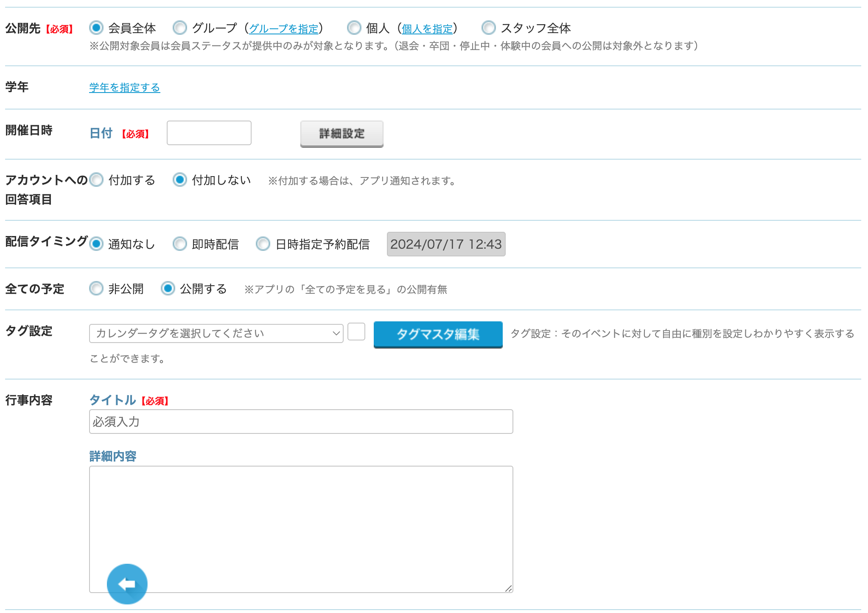Open the カレンダータグ selection dropdown
This screenshot has width=868, height=613.
(x=216, y=333)
